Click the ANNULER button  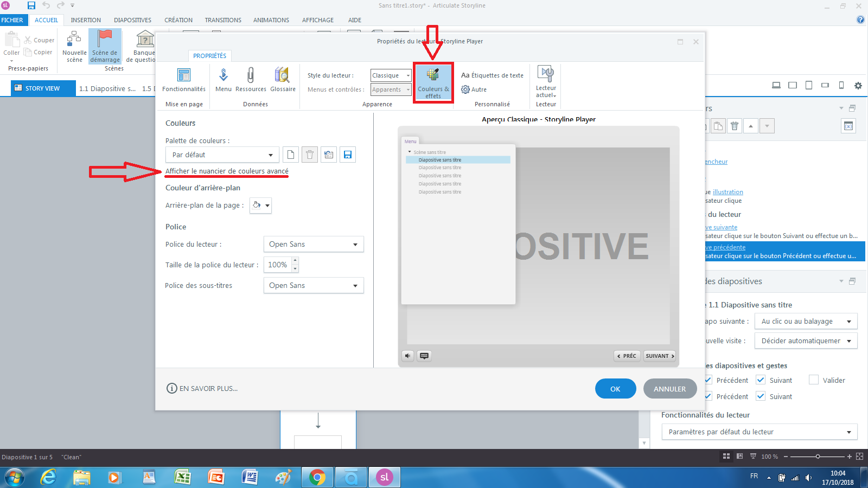[x=670, y=389]
